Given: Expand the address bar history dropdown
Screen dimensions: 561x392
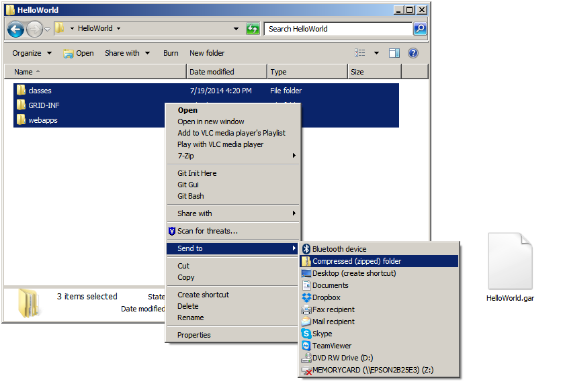Looking at the screenshot, I should click(236, 29).
